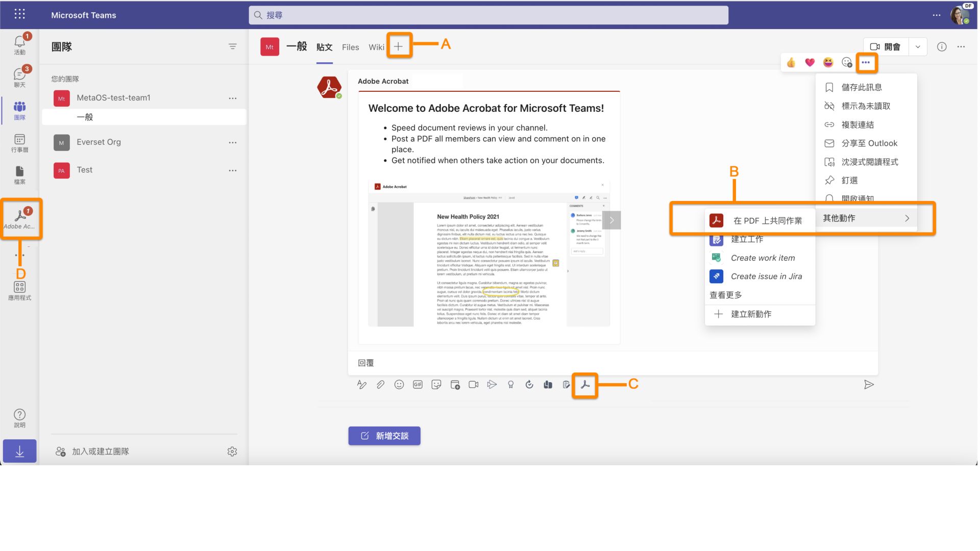Select 沈浸式閱讀程式 from message options
This screenshot has height=551, width=980.
(869, 161)
